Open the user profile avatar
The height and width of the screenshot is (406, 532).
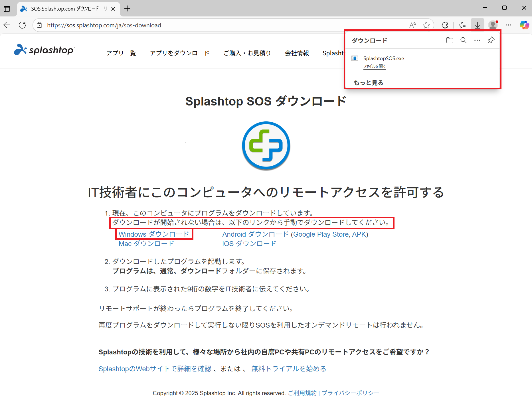(x=493, y=25)
